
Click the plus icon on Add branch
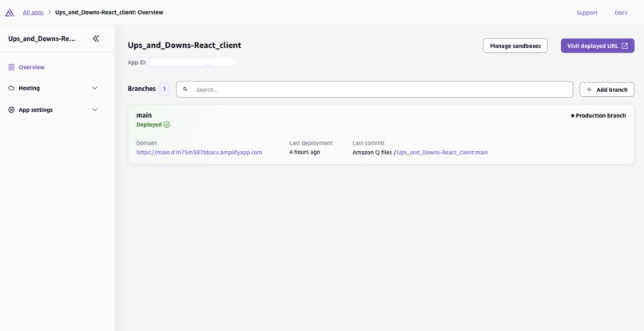[589, 90]
